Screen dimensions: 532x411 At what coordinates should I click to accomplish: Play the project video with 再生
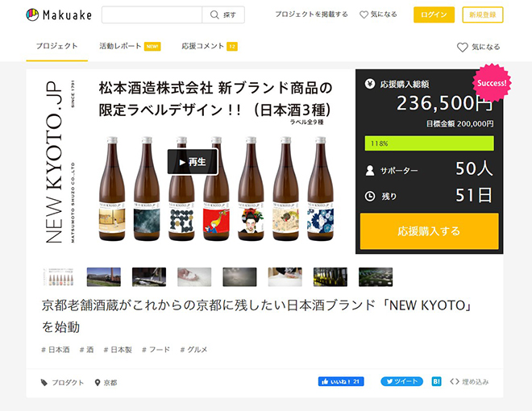click(193, 162)
